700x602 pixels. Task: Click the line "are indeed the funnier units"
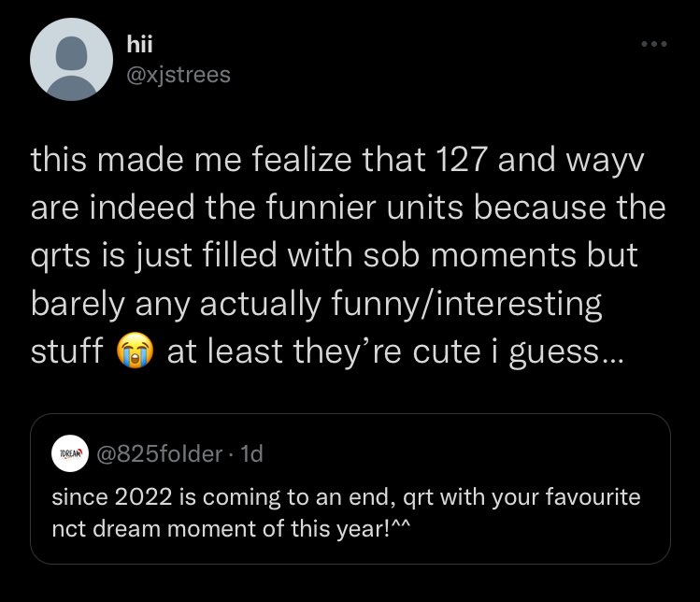pyautogui.click(x=349, y=208)
